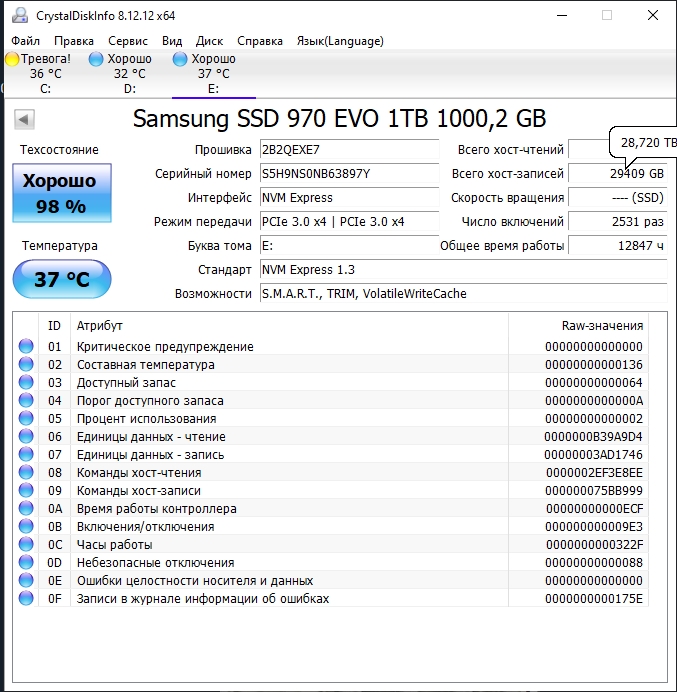The image size is (677, 692).
Task: Open the Диск menu
Action: pyautogui.click(x=209, y=41)
